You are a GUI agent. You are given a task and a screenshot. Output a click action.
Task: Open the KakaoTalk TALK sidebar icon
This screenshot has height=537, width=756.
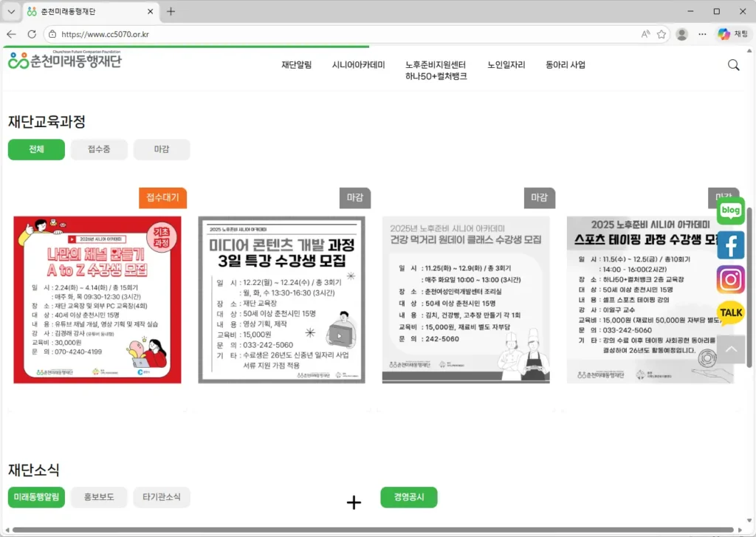point(730,313)
